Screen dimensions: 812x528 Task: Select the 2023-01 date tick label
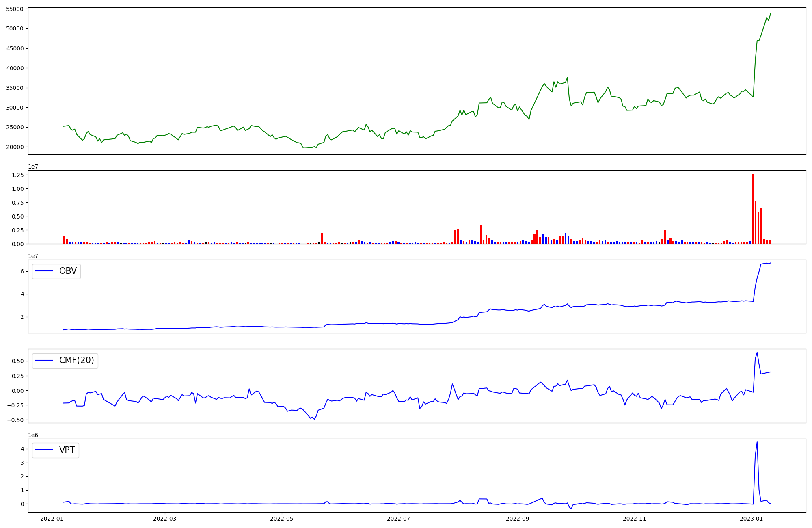click(x=752, y=519)
